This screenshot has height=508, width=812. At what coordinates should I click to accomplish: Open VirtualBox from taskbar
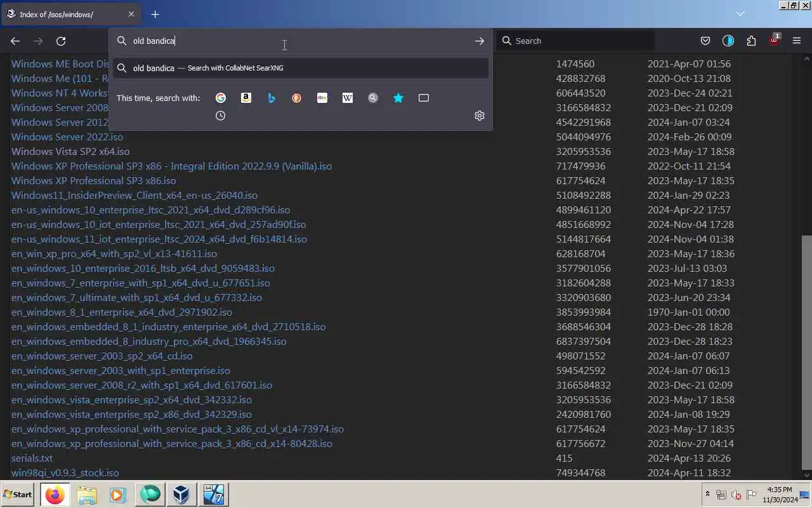pyautogui.click(x=181, y=494)
